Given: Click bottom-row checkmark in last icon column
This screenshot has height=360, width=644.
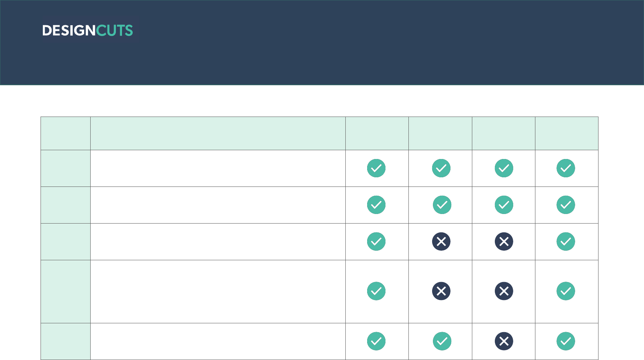Looking at the screenshot, I should 566,341.
